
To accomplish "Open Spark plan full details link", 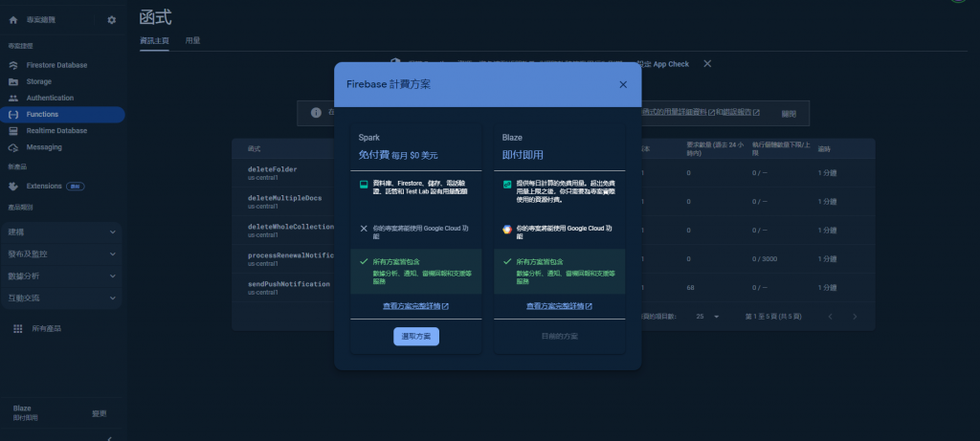I will click(415, 306).
